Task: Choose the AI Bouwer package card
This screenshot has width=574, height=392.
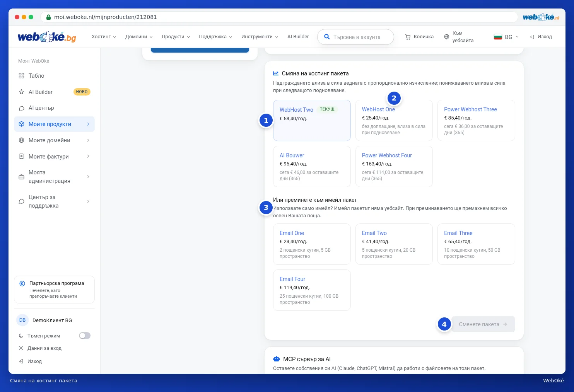Action: coord(312,167)
